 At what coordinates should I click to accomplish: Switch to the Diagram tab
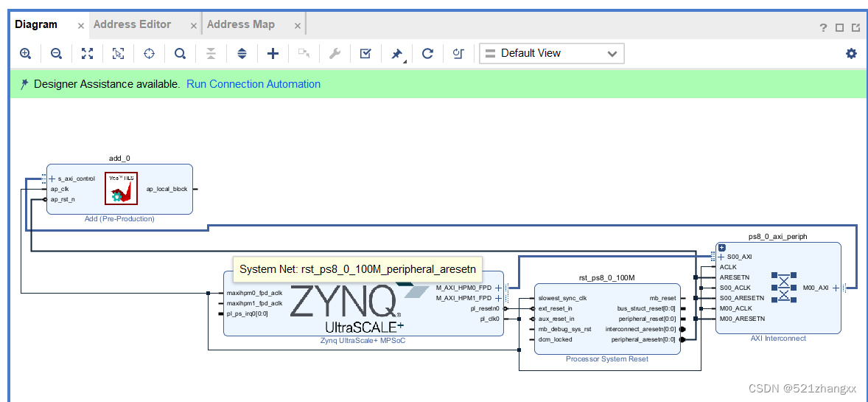[x=36, y=24]
